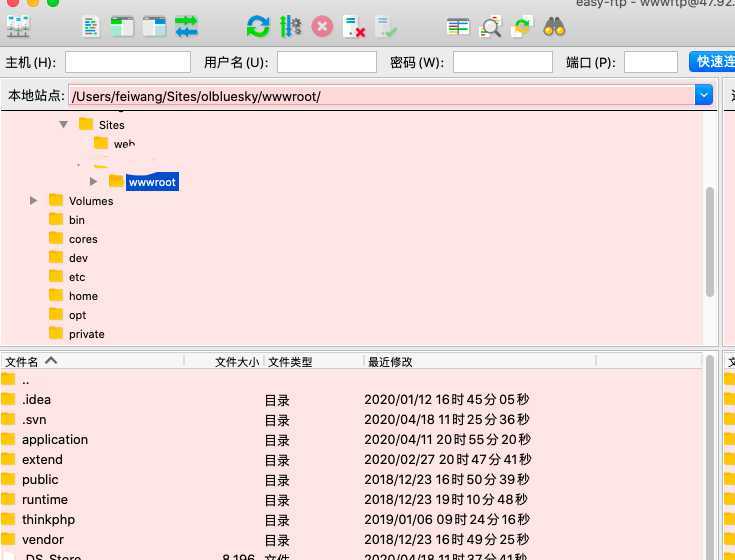735x560 pixels.
Task: Select the Volumes folder in the tree
Action: point(91,201)
